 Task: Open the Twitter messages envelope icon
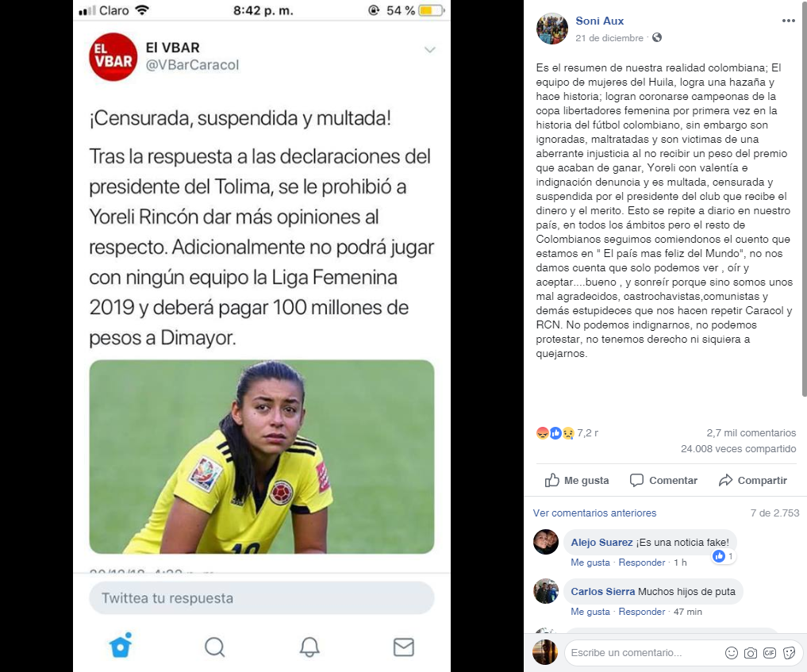click(403, 647)
